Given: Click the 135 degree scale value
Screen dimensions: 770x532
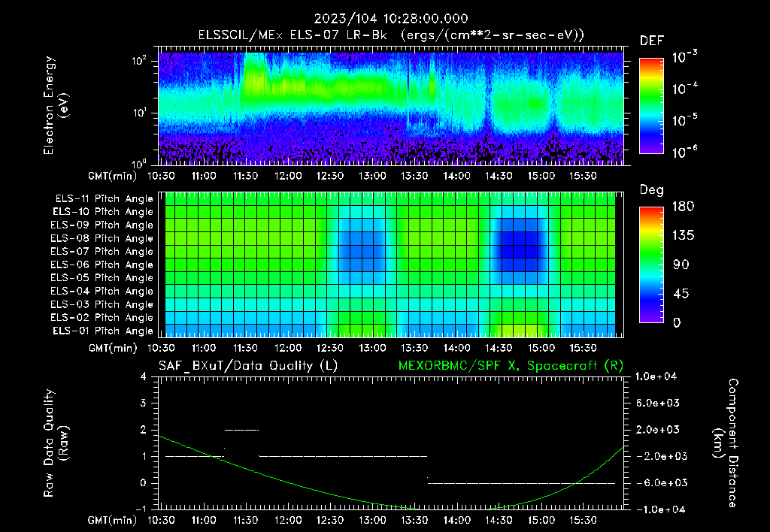Looking at the screenshot, I should click(x=683, y=235).
